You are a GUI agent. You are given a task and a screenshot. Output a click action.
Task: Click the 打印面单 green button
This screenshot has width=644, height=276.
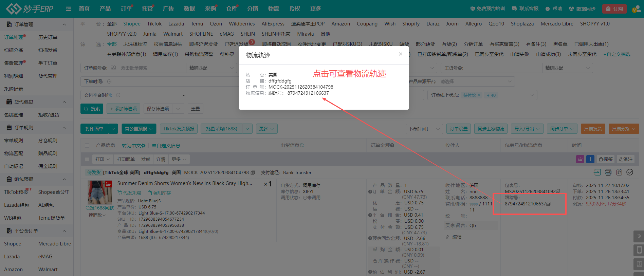(x=94, y=129)
